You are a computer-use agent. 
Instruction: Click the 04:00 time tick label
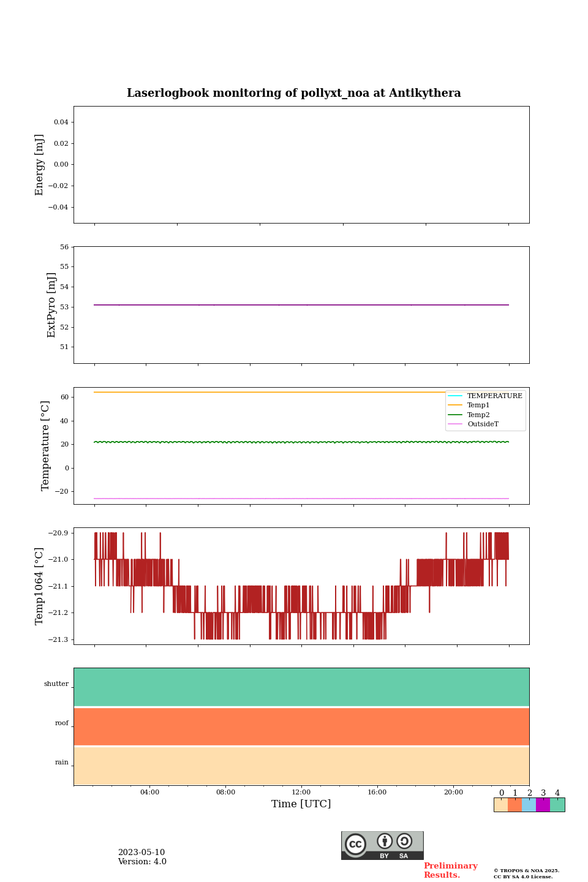[x=149, y=792]
